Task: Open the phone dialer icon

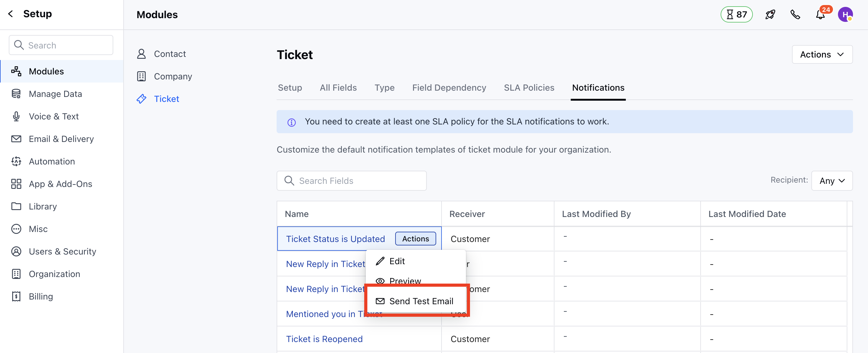Action: pos(795,14)
